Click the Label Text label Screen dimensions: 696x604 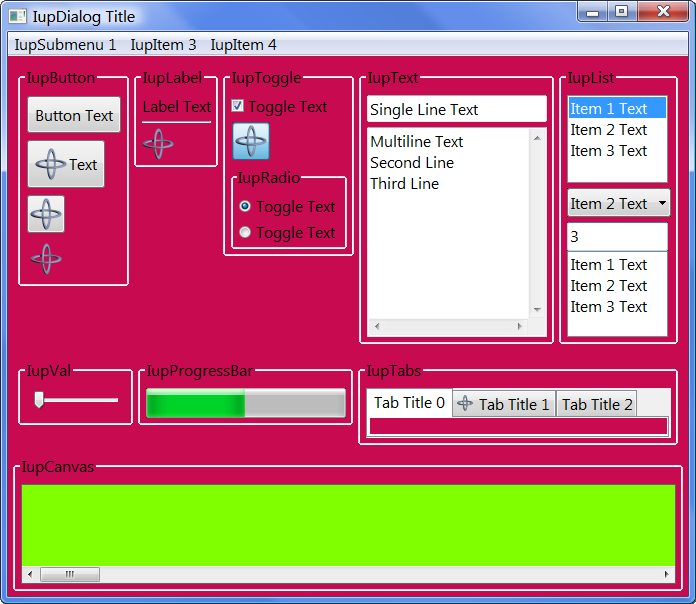[177, 107]
